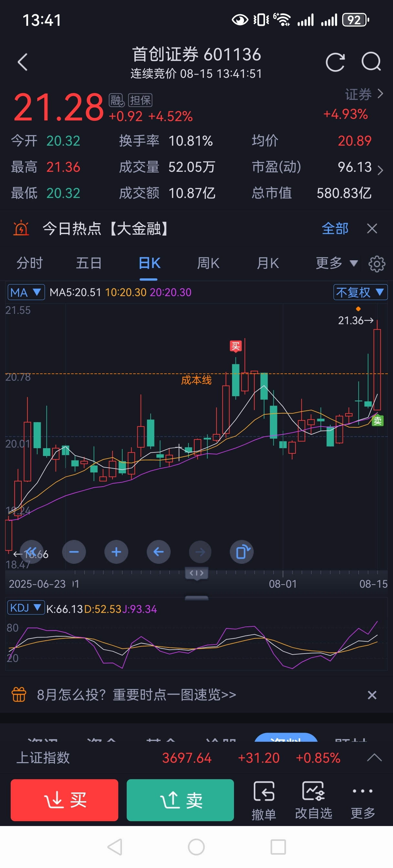The image size is (393, 868).
Task: Tap the 首创证券 601136 title
Action: pos(196,54)
